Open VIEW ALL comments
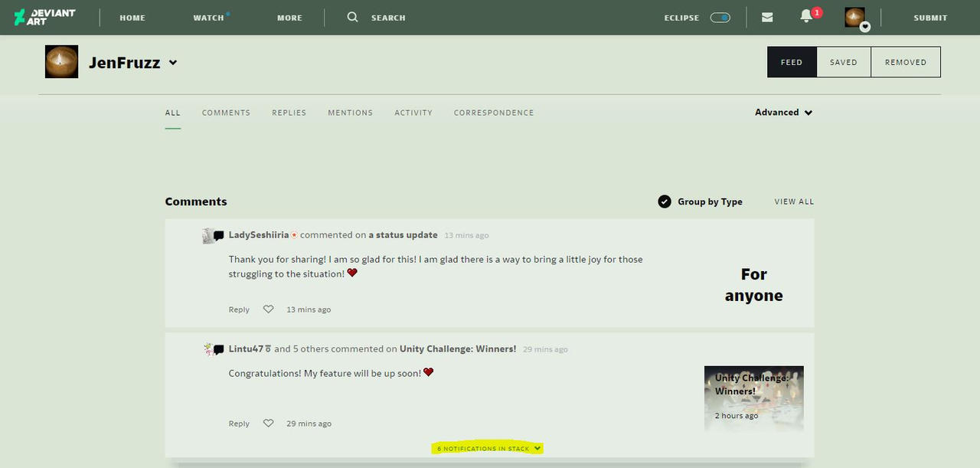The height and width of the screenshot is (468, 980). pos(794,201)
